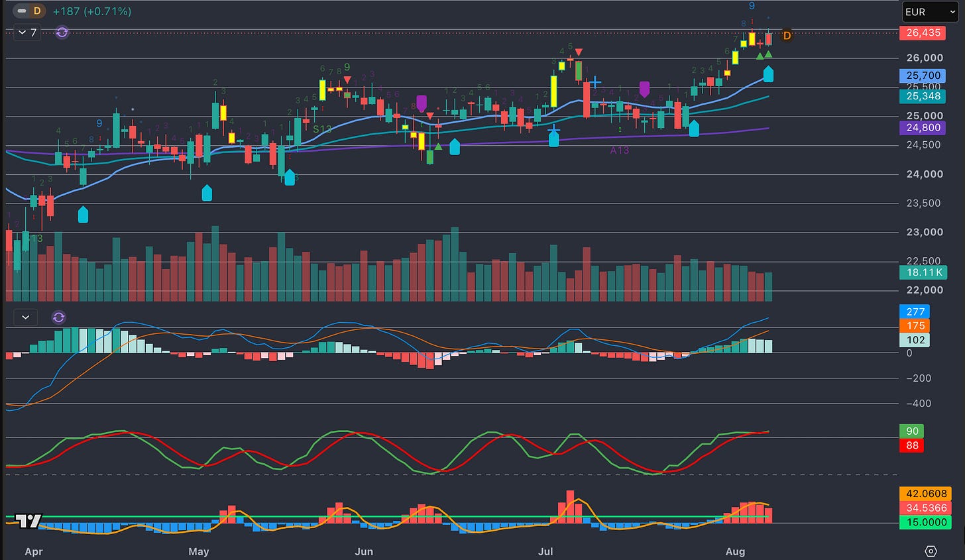The width and height of the screenshot is (965, 560).
Task: Click the 26,000 price axis label
Action: [925, 58]
